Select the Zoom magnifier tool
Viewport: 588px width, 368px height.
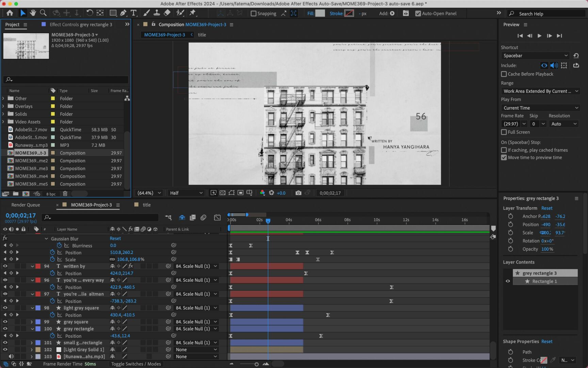point(43,13)
